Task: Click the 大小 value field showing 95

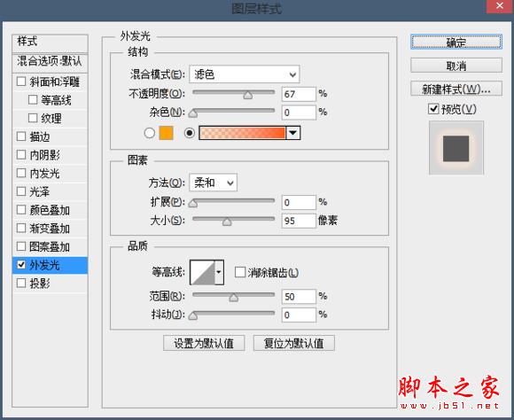Action: point(299,221)
